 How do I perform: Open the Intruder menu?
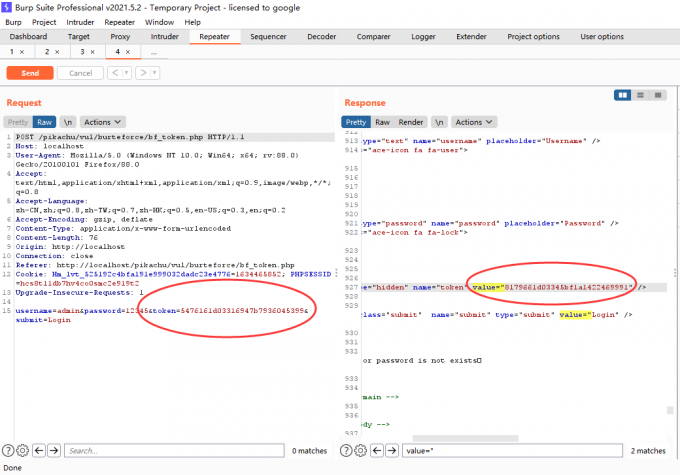[x=80, y=22]
